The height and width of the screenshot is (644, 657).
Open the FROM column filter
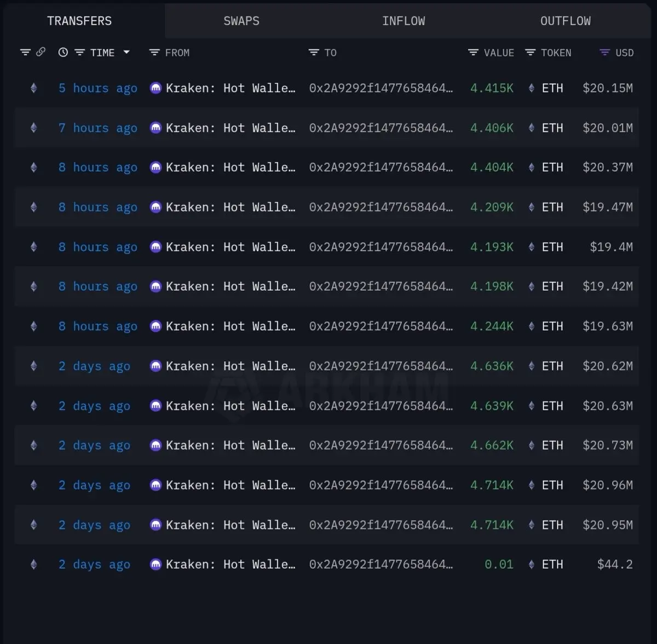tap(154, 53)
